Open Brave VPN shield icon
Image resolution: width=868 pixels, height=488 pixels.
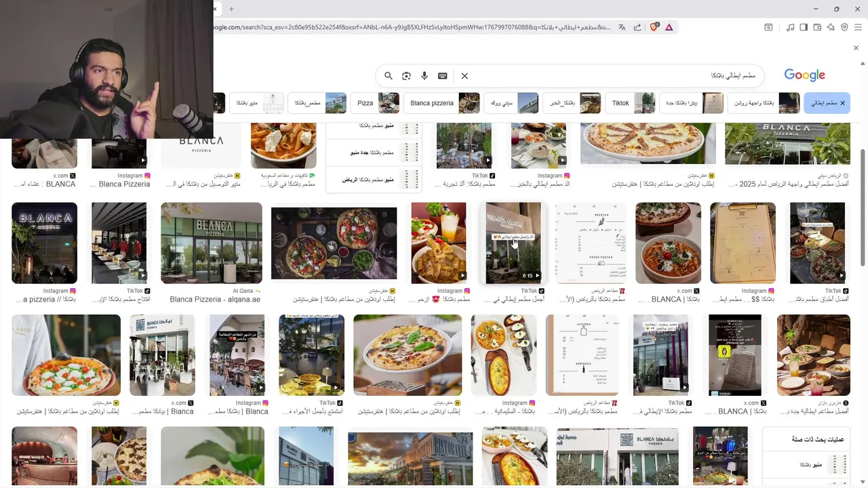(x=844, y=27)
